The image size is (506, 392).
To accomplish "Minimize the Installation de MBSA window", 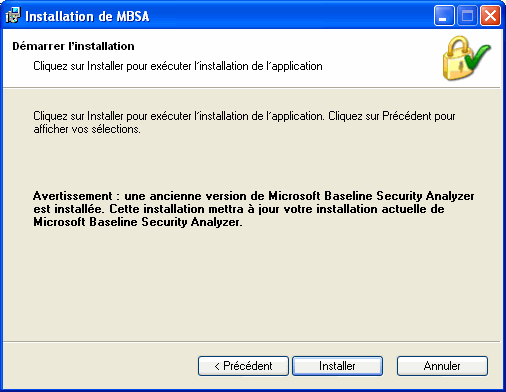I will [444, 16].
